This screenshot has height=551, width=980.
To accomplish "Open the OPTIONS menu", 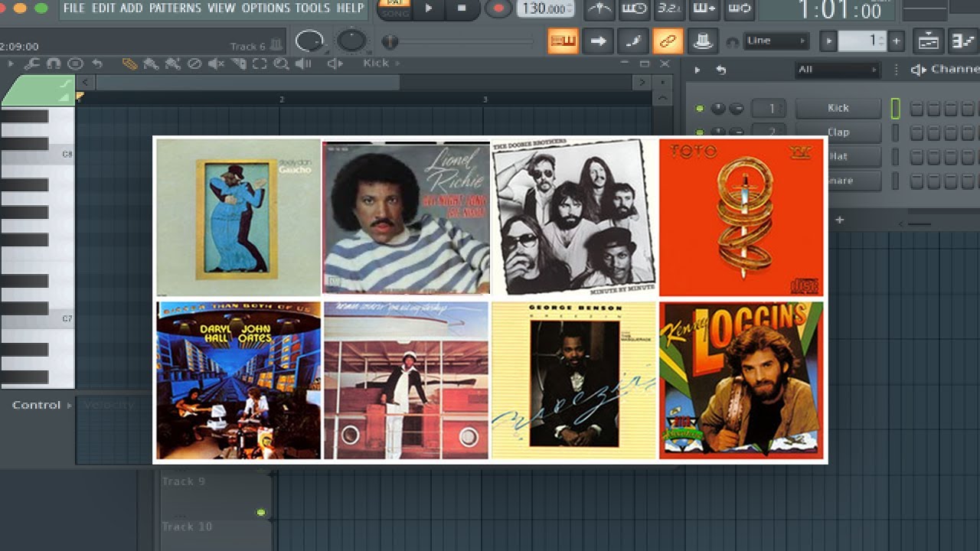I will click(x=266, y=8).
